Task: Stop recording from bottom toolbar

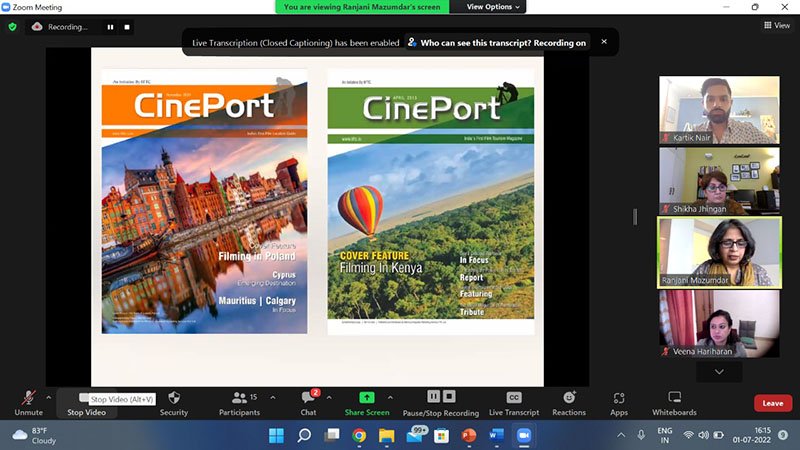Action: (x=449, y=396)
